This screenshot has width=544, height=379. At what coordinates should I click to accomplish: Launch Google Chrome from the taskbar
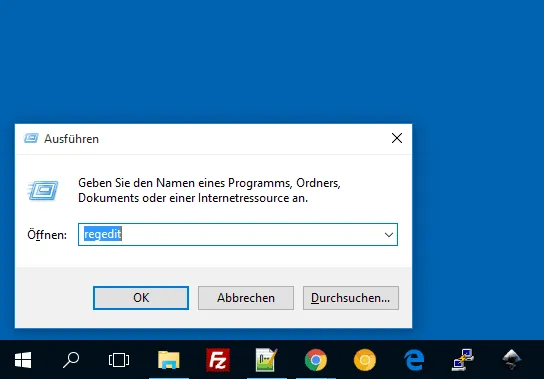click(316, 360)
